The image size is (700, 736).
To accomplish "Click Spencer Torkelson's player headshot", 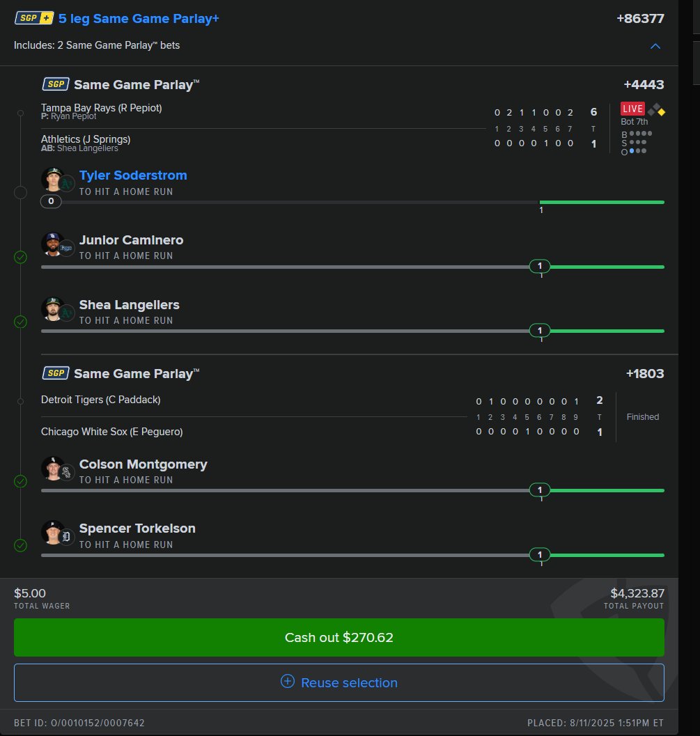I will pyautogui.click(x=52, y=532).
